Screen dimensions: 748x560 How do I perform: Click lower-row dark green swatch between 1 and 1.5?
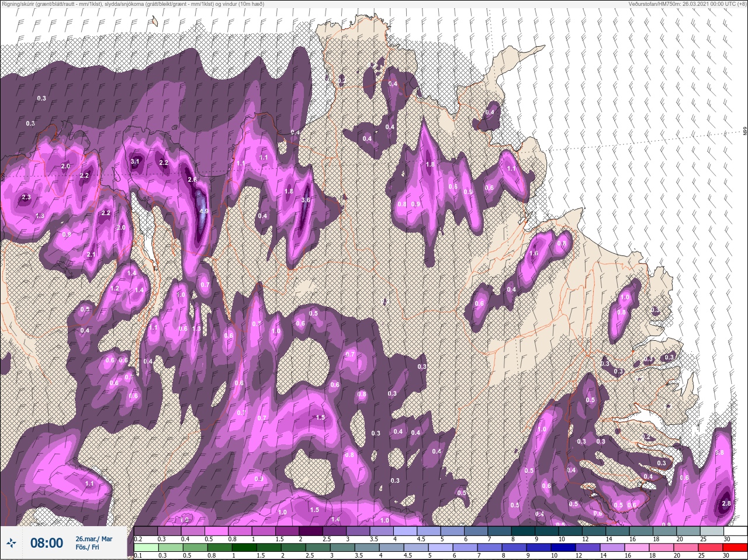coord(245,548)
